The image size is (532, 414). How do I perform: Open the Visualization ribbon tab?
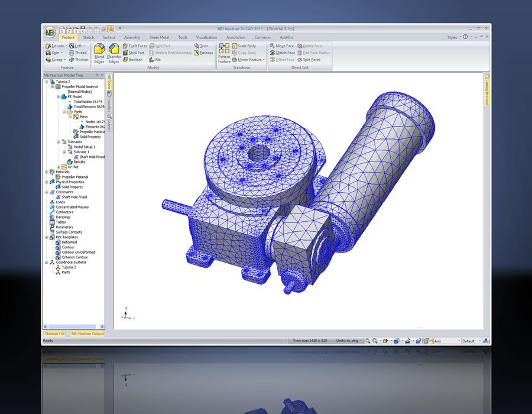206,37
